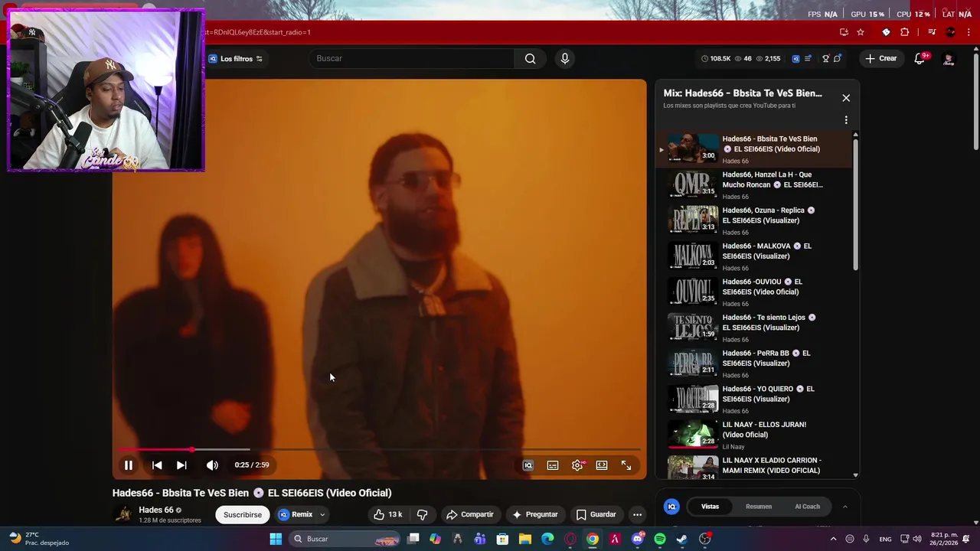
Task: Open the 27°C weather widget
Action: (38, 539)
